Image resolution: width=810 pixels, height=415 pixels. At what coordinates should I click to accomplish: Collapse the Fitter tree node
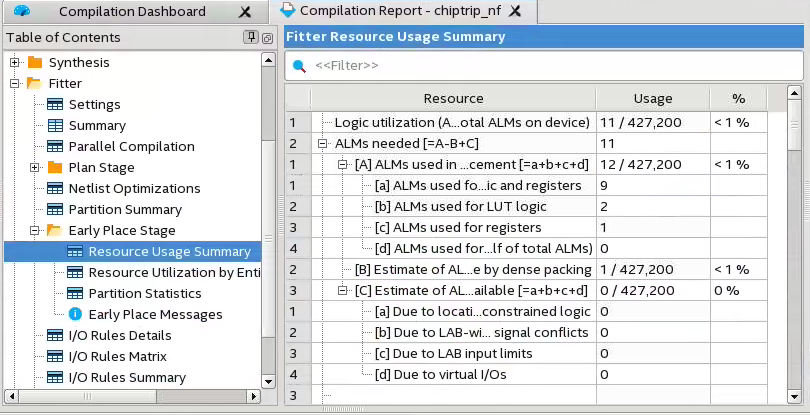pos(15,83)
